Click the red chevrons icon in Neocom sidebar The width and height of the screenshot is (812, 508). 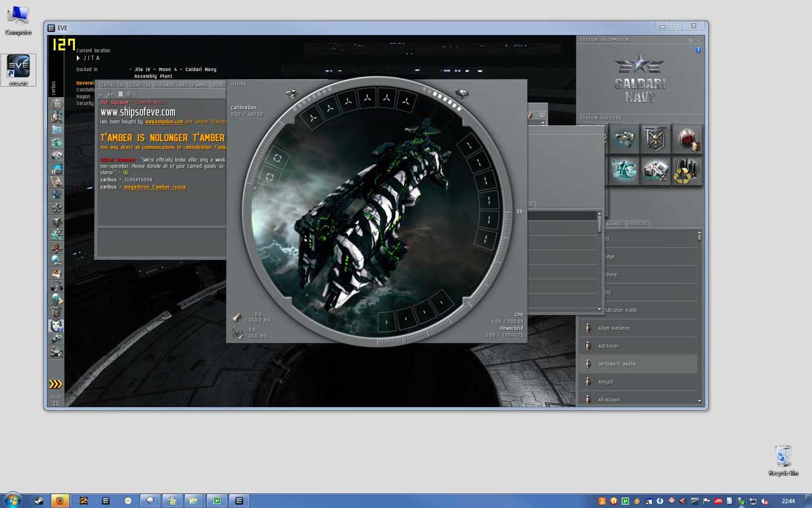pyautogui.click(x=56, y=247)
